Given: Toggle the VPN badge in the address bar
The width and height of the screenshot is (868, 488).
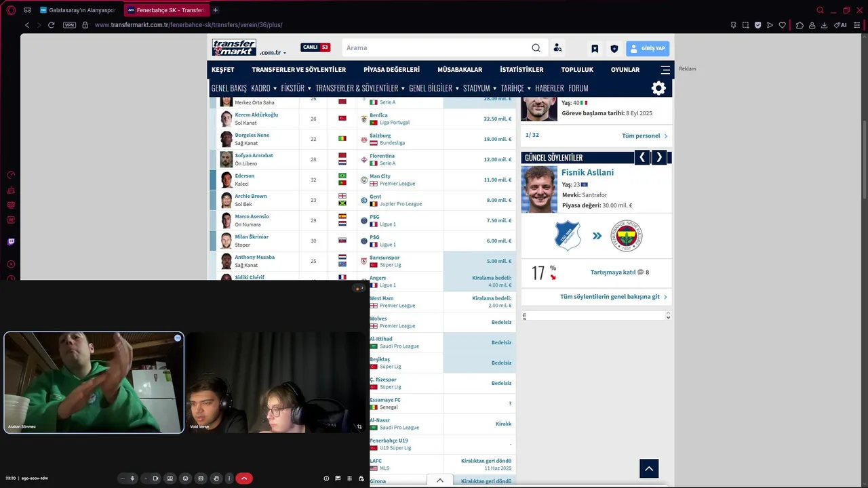Looking at the screenshot, I should click(x=69, y=25).
